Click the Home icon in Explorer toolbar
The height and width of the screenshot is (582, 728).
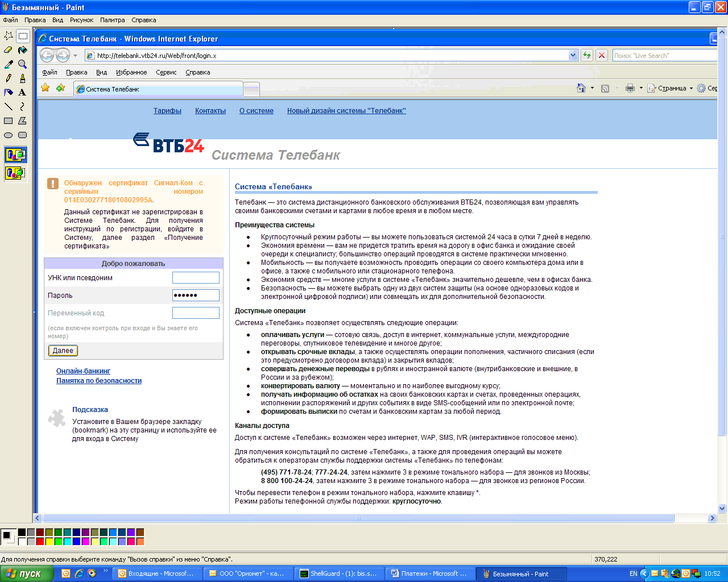click(581, 88)
